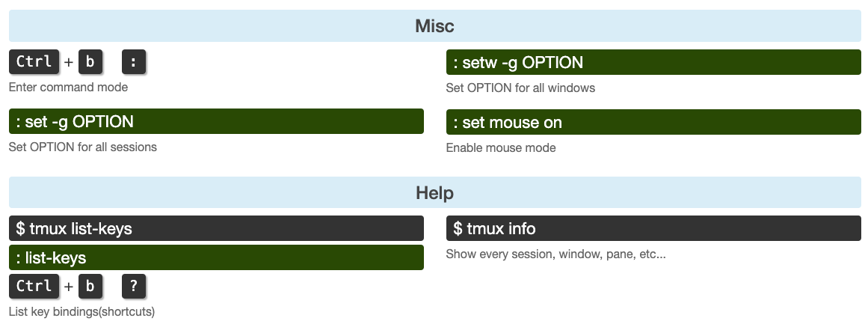Click the Misc section header

(x=434, y=26)
